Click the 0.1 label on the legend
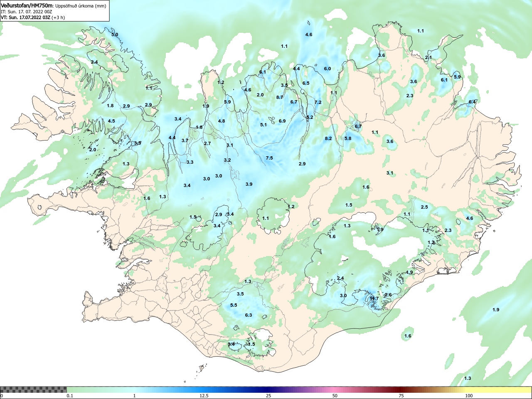The height and width of the screenshot is (399, 532). (x=70, y=396)
